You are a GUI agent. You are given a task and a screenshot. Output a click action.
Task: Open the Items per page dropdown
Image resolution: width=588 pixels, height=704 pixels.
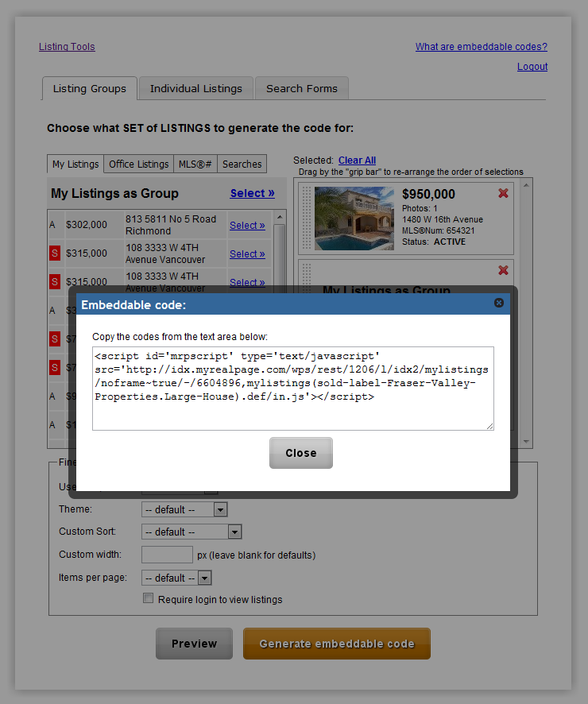click(176, 578)
